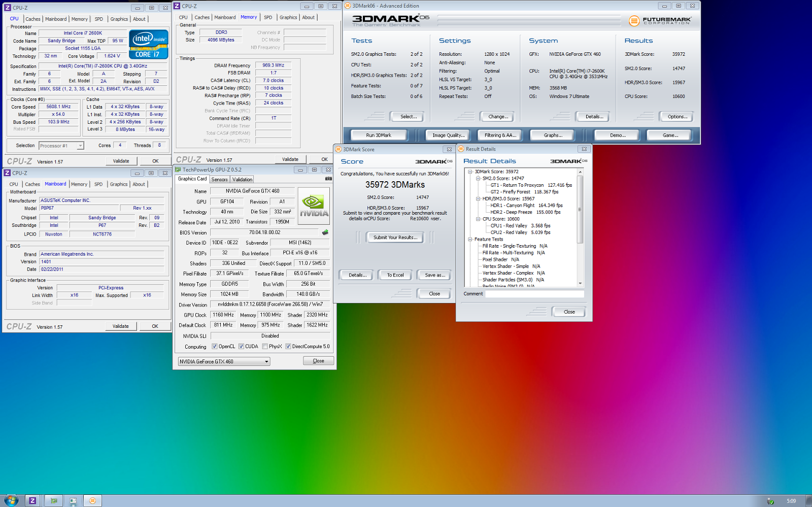The width and height of the screenshot is (812, 507).
Task: Click the BIOS save-to-file chip icon in GPU-Z
Action: tap(325, 232)
